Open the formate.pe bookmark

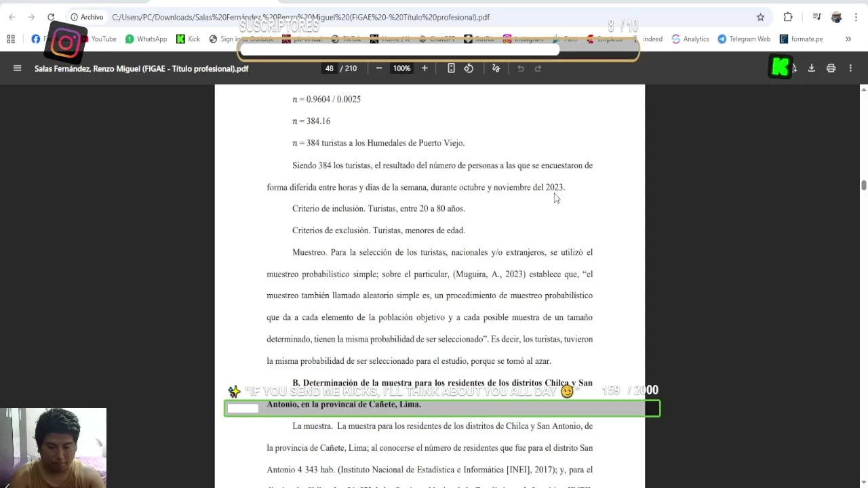pyautogui.click(x=801, y=39)
